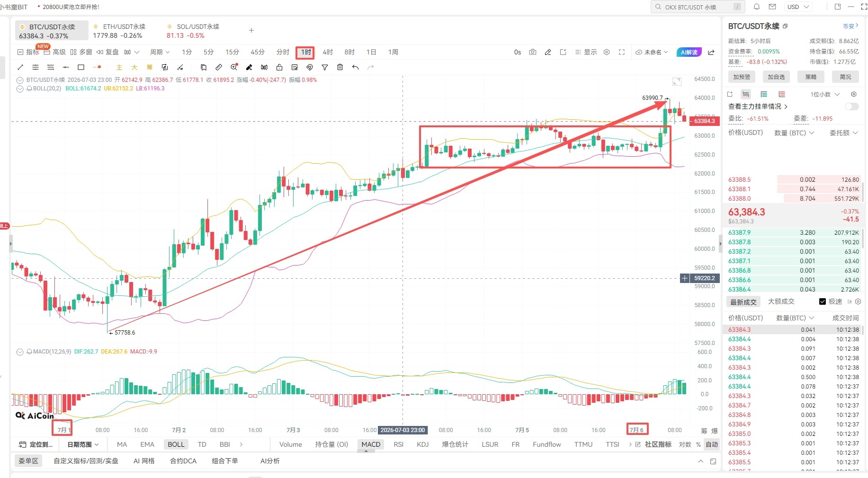Select the rectangle drawing tool

point(81,67)
